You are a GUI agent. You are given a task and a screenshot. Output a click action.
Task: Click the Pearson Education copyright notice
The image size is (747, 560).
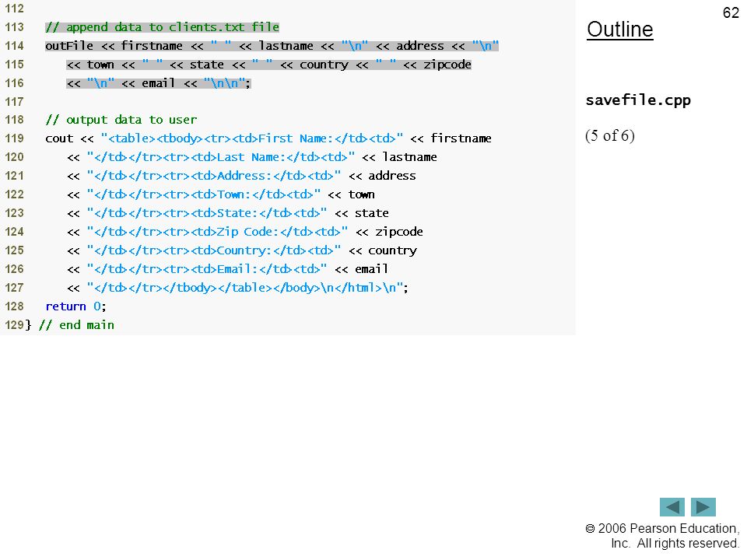tap(662, 536)
